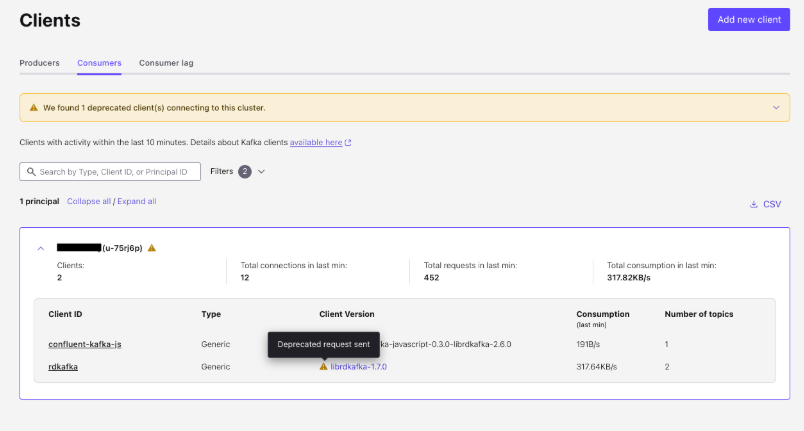Click the Collapse all link
This screenshot has width=804, height=431.
88,201
